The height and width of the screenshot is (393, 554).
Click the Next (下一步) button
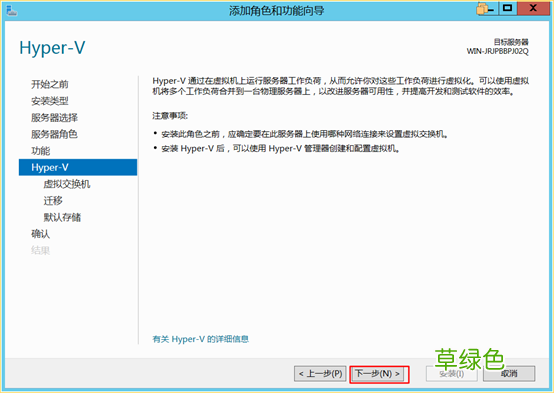(x=379, y=374)
